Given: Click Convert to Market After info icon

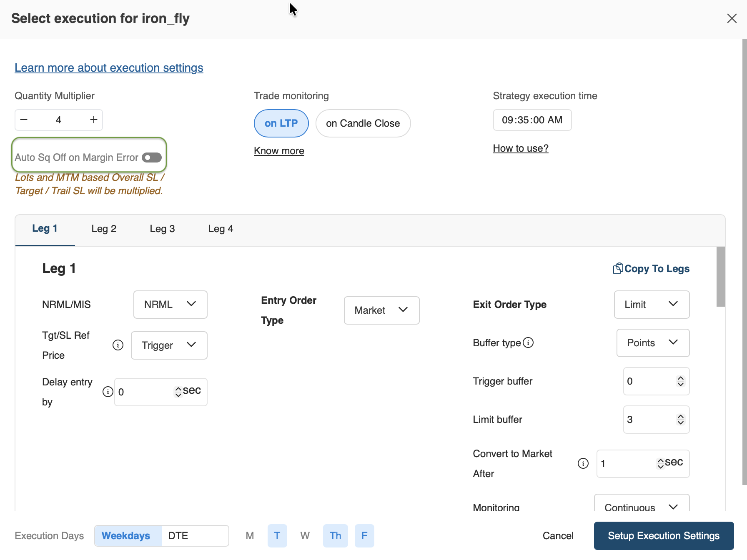Looking at the screenshot, I should coord(583,463).
